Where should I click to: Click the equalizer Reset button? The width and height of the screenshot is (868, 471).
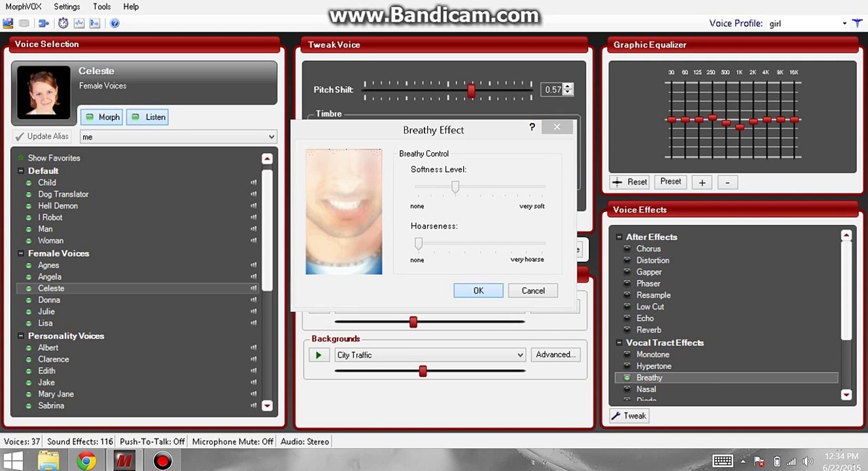(629, 183)
